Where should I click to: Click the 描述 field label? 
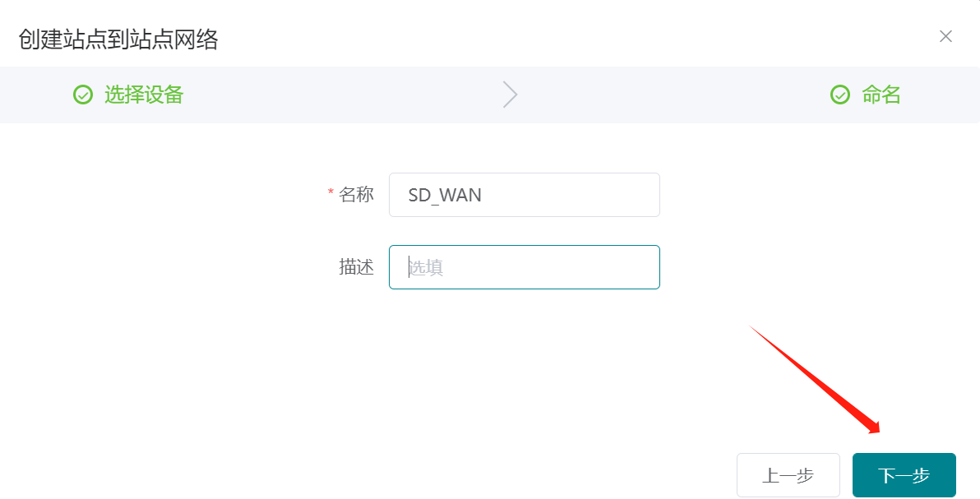coord(356,267)
